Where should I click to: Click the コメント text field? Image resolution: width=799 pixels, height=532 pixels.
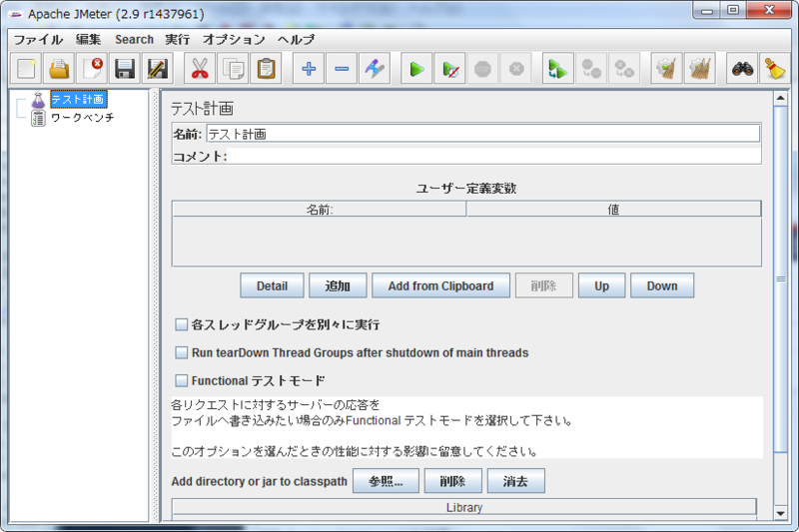(x=493, y=156)
